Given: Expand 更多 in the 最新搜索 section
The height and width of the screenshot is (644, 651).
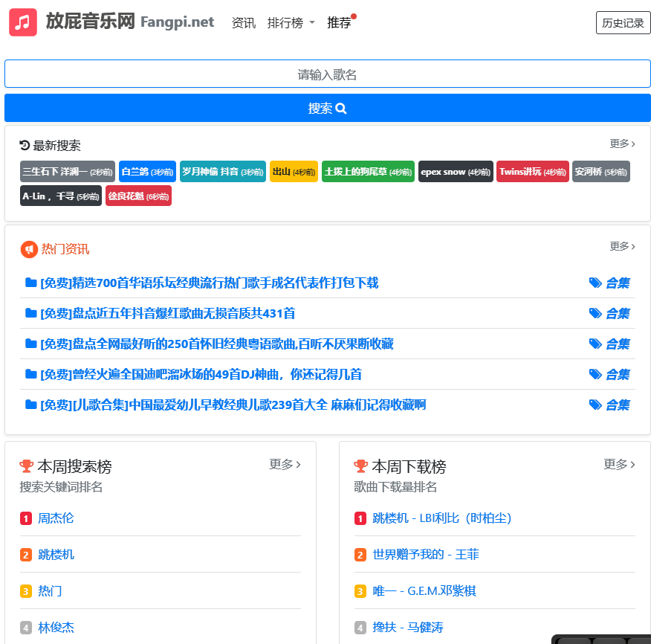Looking at the screenshot, I should point(622,144).
